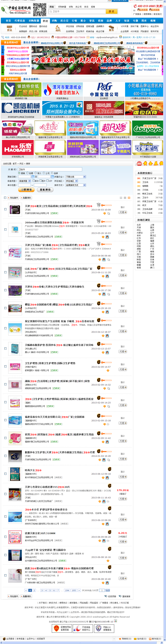Image resolution: width=166 pixels, height=644 pixels.
Task: Select 广东 in region browse list
Action: 152,249
